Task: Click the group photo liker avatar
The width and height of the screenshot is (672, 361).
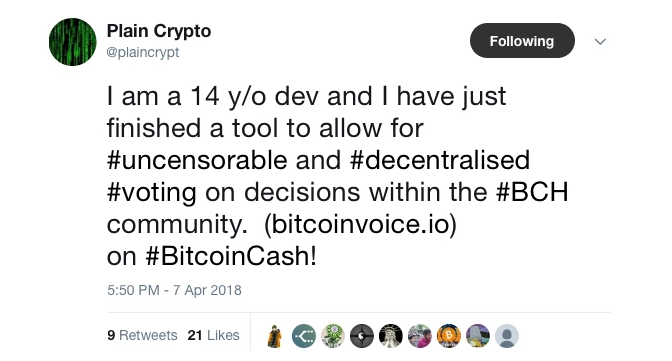Action: 420,336
